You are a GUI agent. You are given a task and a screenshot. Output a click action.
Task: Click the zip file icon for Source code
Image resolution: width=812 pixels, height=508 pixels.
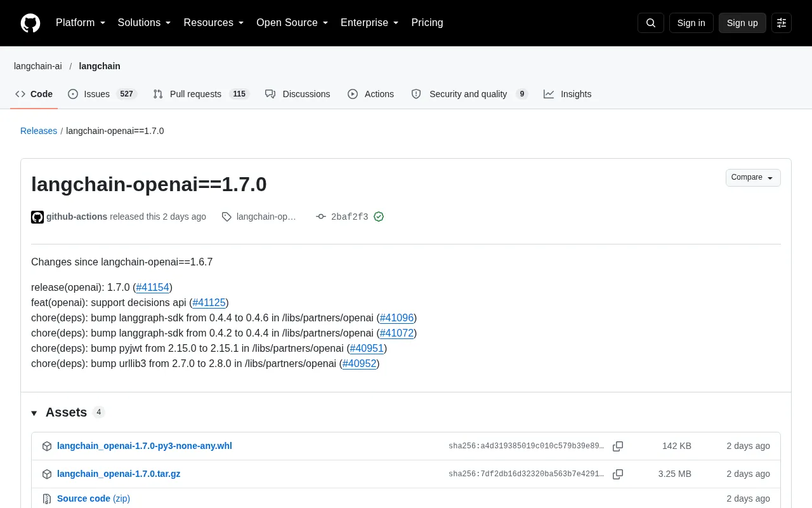point(47,499)
